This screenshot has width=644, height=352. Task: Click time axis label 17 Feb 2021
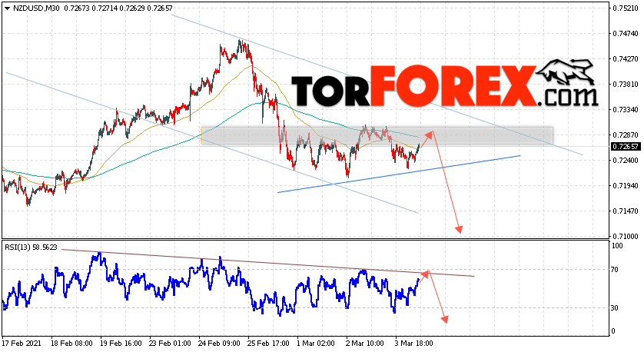[22, 344]
